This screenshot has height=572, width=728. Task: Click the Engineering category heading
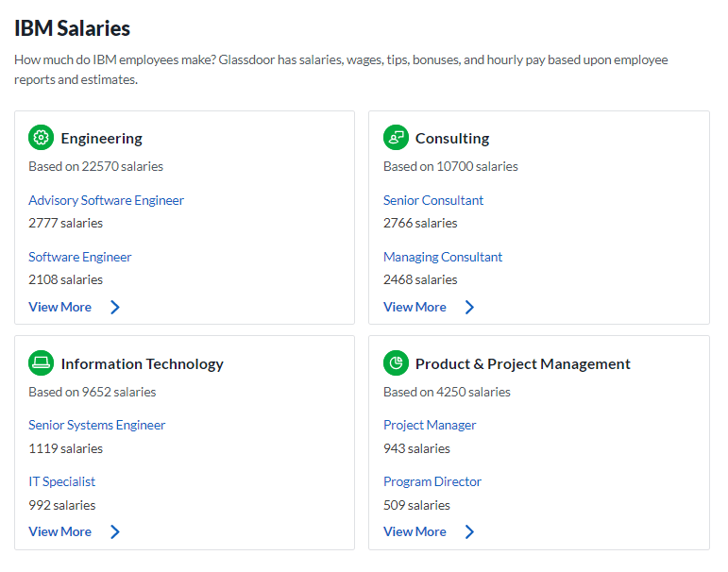[101, 139]
